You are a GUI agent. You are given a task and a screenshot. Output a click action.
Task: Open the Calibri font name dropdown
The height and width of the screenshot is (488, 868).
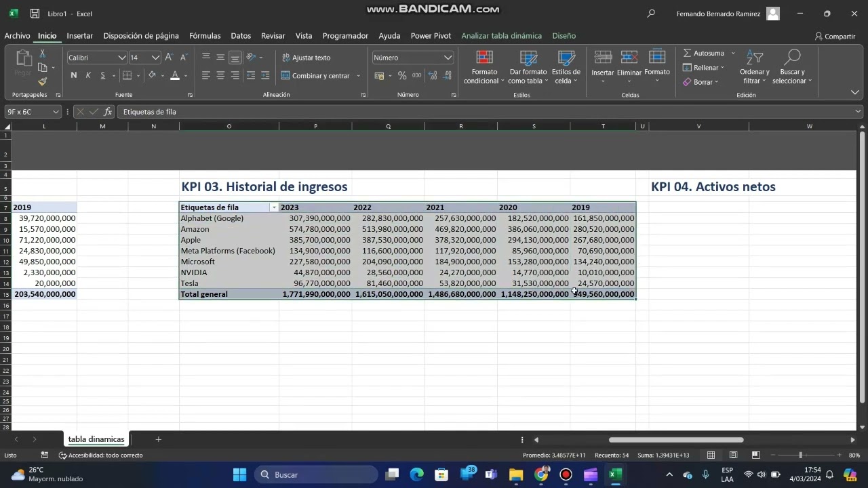pyautogui.click(x=122, y=58)
